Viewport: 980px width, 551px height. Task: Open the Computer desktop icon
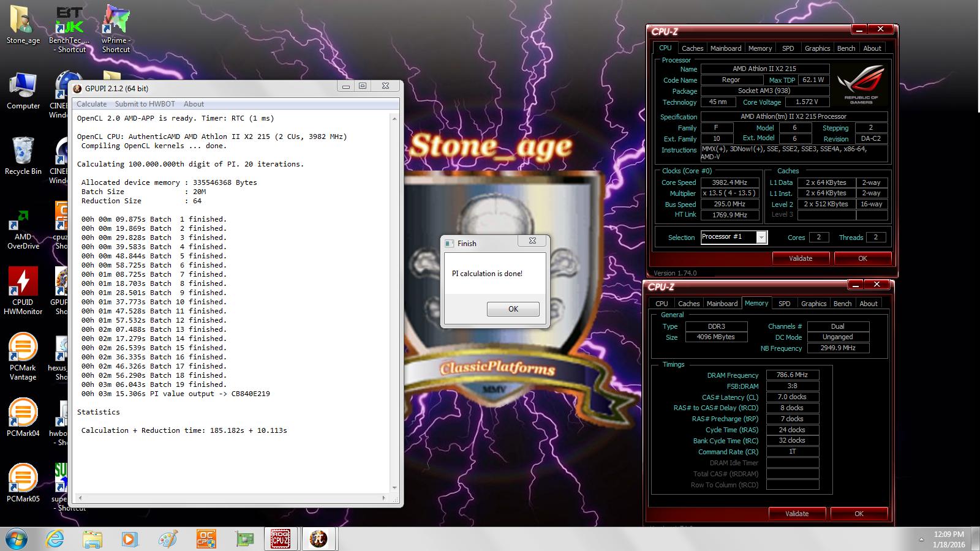(23, 91)
